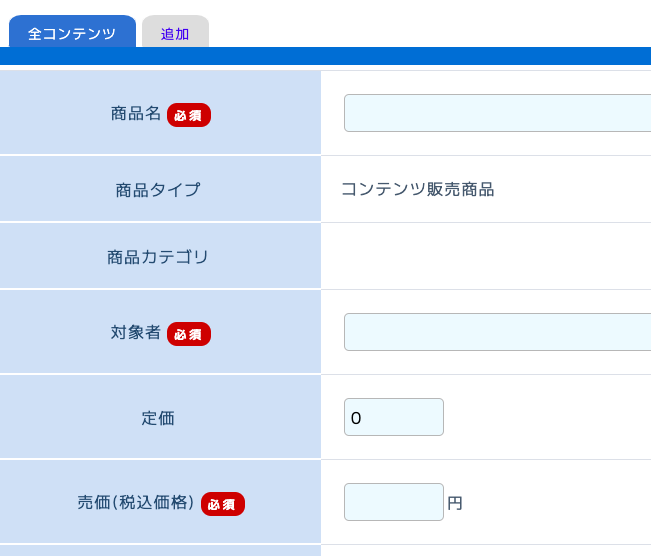Click the 商品名 label text
The width and height of the screenshot is (651, 556).
coord(136,114)
